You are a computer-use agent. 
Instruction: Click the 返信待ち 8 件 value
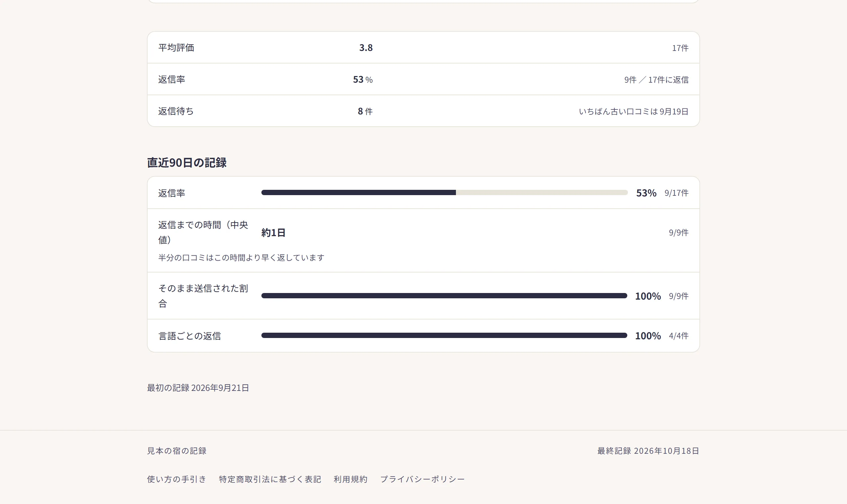point(365,111)
